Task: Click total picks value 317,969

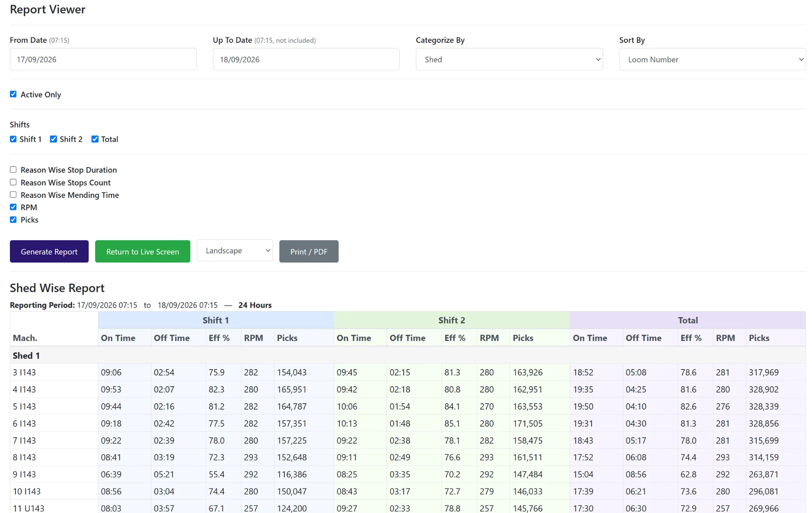Action: point(764,372)
